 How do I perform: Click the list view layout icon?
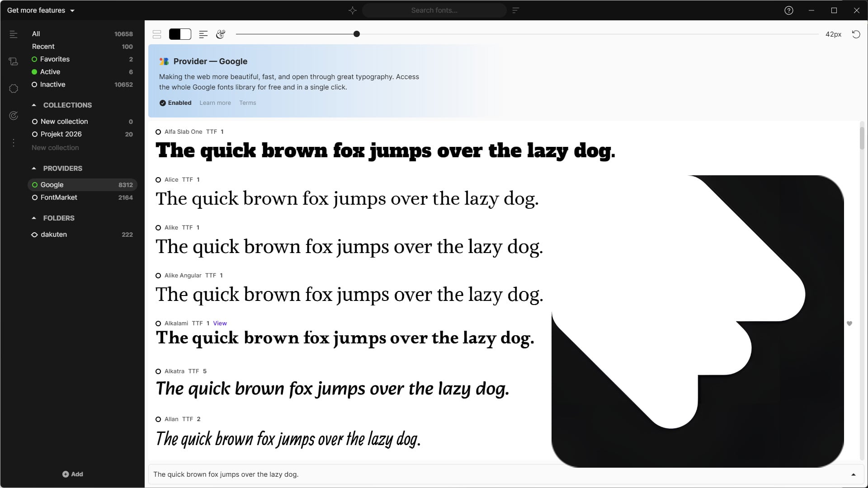pos(157,34)
